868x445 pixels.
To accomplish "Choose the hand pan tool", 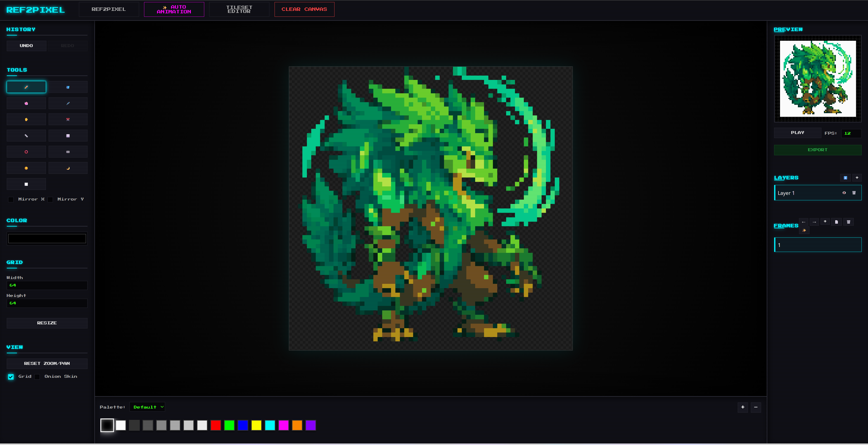I will (x=26, y=119).
